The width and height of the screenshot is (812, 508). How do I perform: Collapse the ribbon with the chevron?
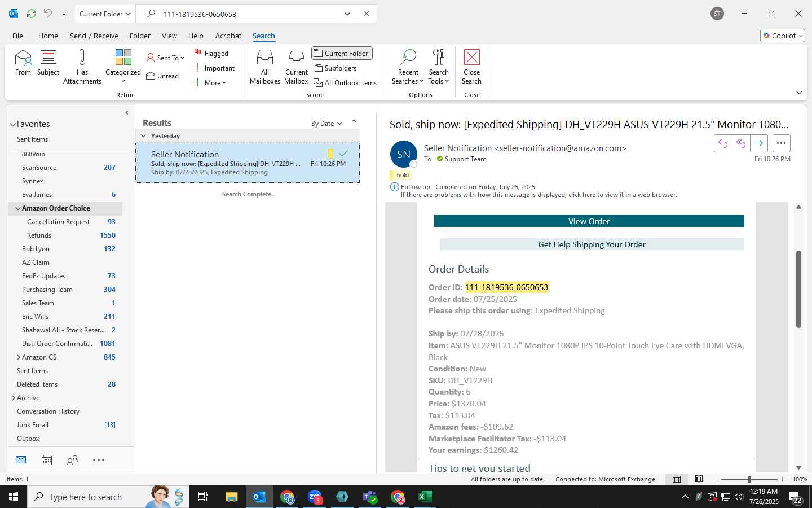pos(799,93)
